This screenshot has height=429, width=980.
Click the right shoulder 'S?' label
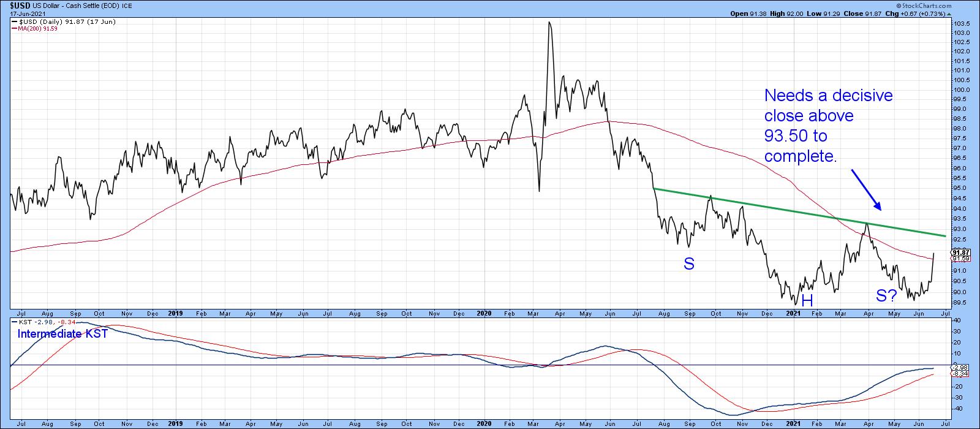886,296
